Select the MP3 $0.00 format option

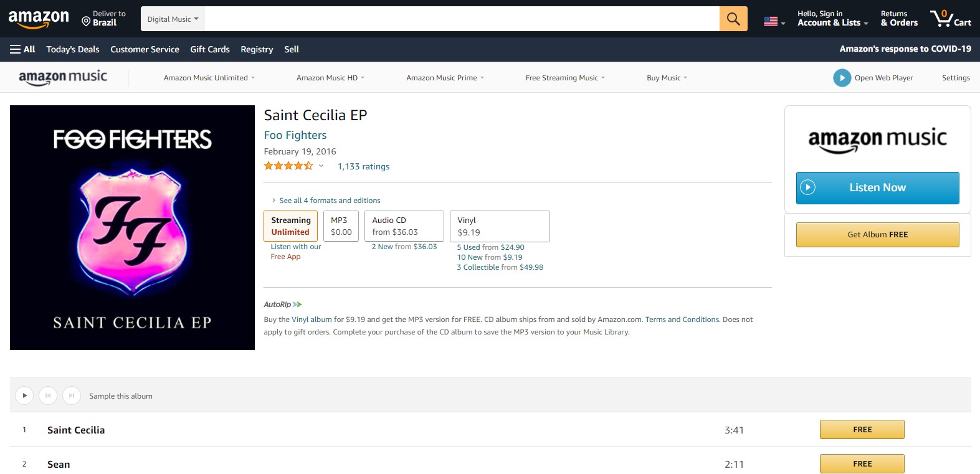pos(341,226)
